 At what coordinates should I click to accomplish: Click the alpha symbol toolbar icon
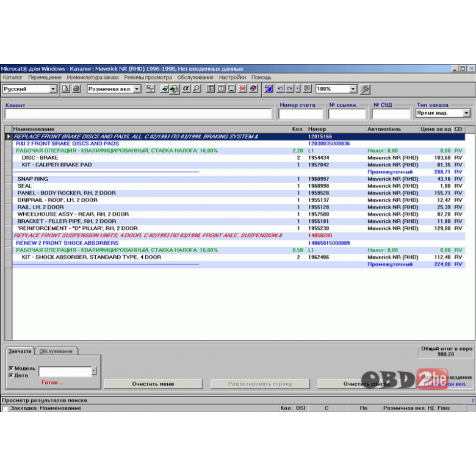[x=186, y=88]
